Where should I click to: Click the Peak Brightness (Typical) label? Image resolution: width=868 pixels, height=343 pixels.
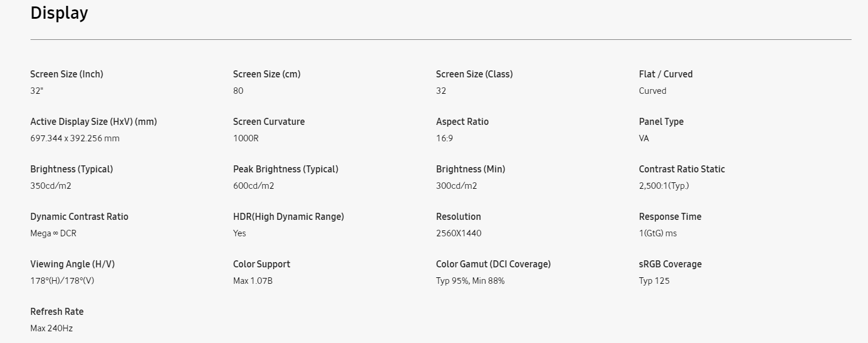[x=286, y=169]
